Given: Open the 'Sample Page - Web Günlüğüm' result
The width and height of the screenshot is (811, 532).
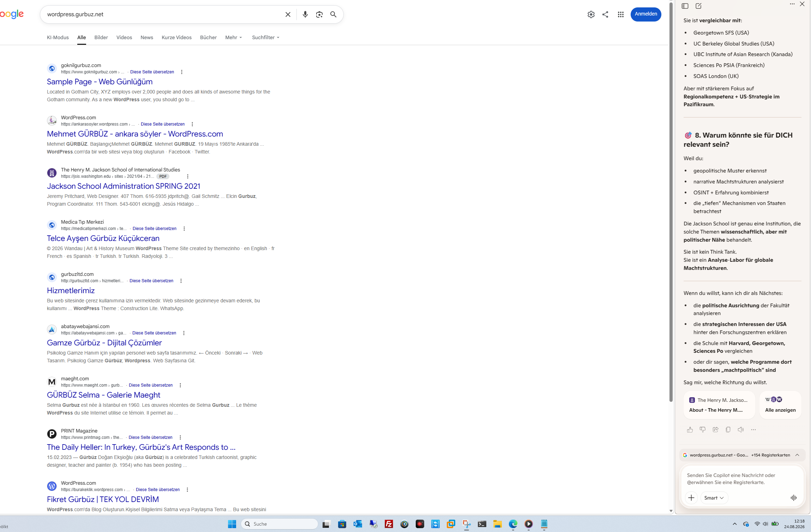Looking at the screenshot, I should [100, 82].
